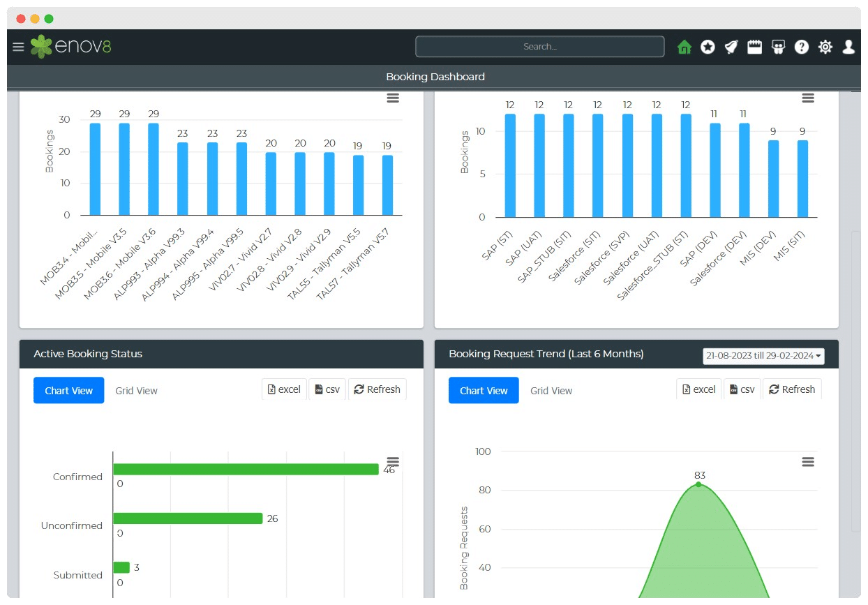Switch Active Booking Status to Grid View
The width and height of the screenshot is (868, 605).
136,391
